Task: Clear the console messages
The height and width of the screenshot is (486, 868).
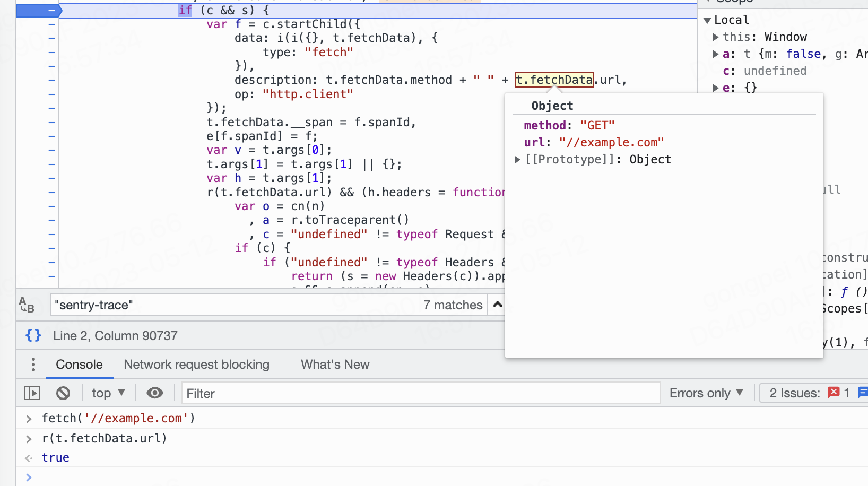Action: [63, 393]
